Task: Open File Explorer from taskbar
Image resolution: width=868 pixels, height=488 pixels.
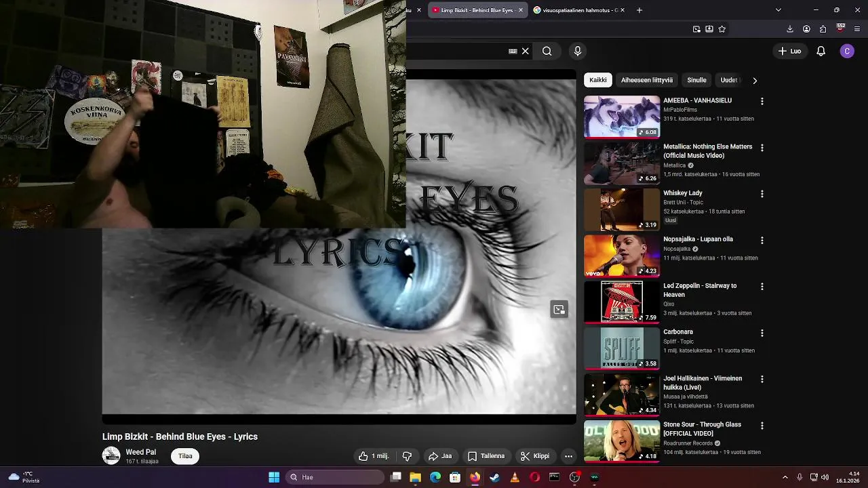Action: (x=415, y=477)
